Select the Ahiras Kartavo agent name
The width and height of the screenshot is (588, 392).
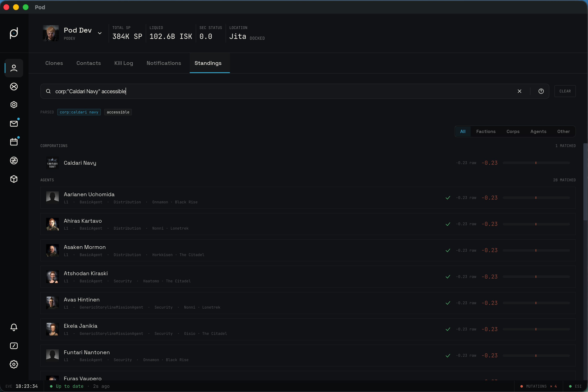pos(83,221)
